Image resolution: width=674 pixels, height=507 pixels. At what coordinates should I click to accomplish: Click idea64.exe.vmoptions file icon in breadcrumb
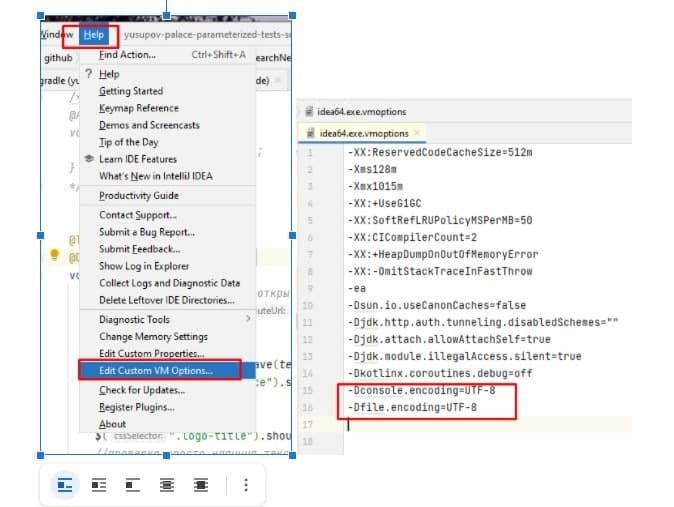pyautogui.click(x=309, y=112)
